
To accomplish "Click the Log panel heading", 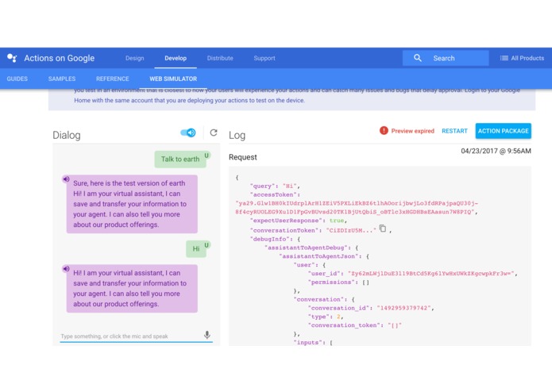I will point(237,135).
